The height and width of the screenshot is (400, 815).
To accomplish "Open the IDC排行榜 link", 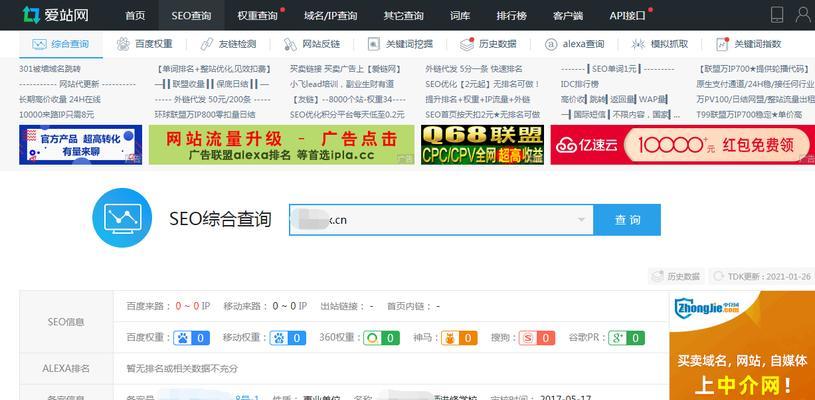I will pyautogui.click(x=580, y=84).
